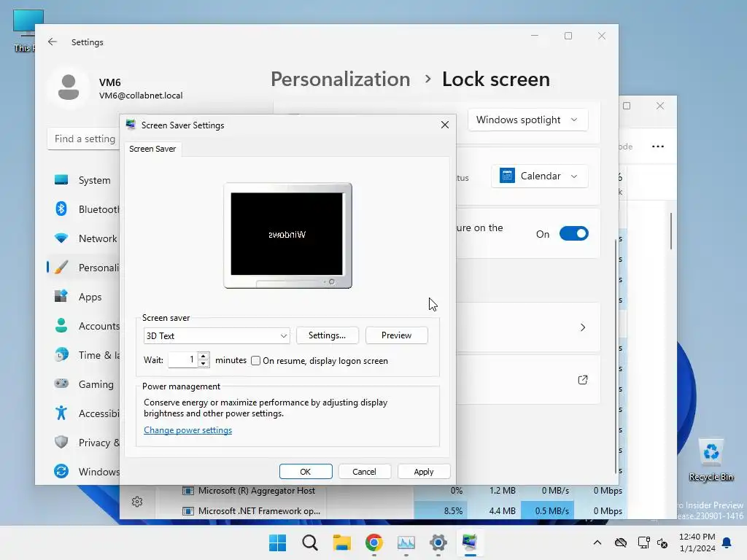Open the Task Manager gear settings icon
This screenshot has height=560, width=747.
(137, 502)
